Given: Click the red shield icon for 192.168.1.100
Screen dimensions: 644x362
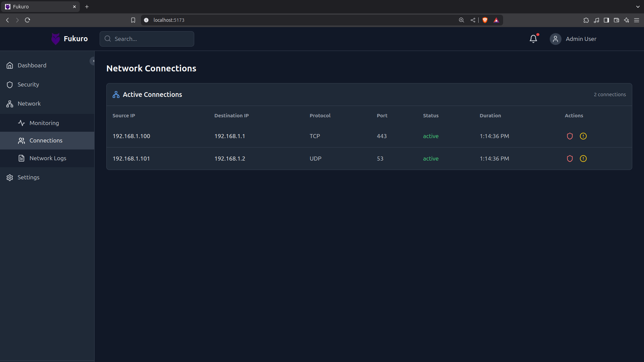Looking at the screenshot, I should 570,136.
